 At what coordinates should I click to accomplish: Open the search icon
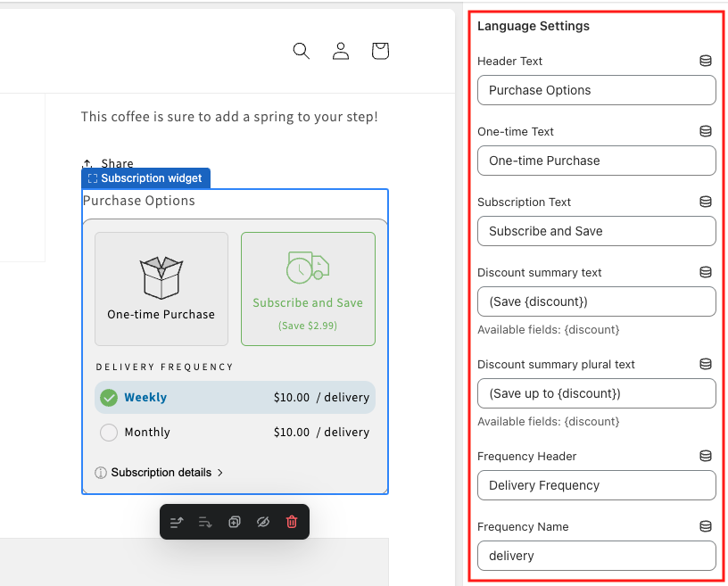(x=301, y=51)
